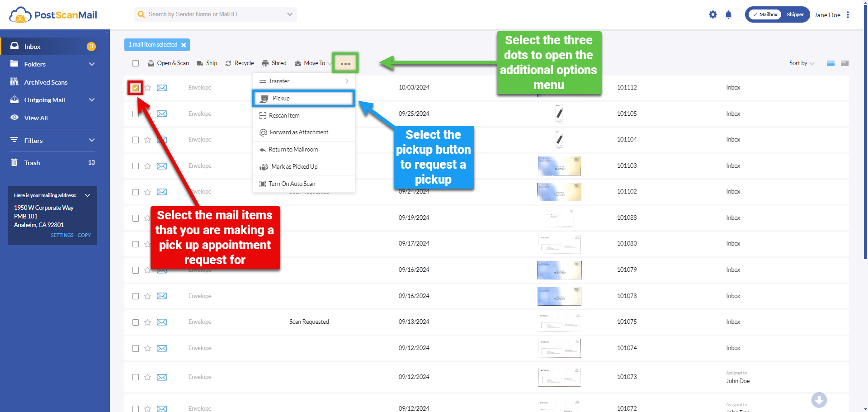Check the checkbox for item 101088
The height and width of the screenshot is (412, 868).
[x=136, y=218]
